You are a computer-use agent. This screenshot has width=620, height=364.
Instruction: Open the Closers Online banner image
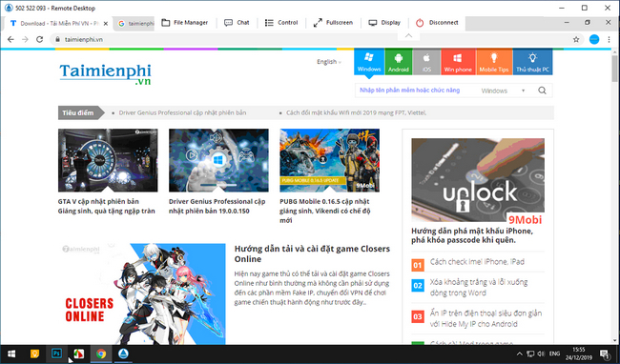coord(143,293)
